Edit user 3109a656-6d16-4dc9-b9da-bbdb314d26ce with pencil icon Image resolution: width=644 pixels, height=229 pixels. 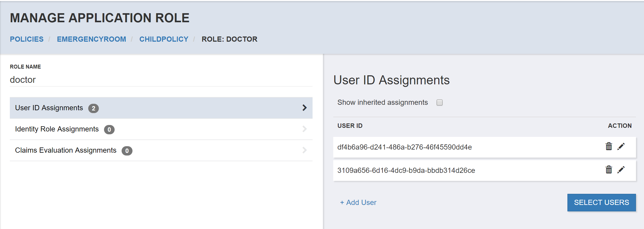coord(621,170)
